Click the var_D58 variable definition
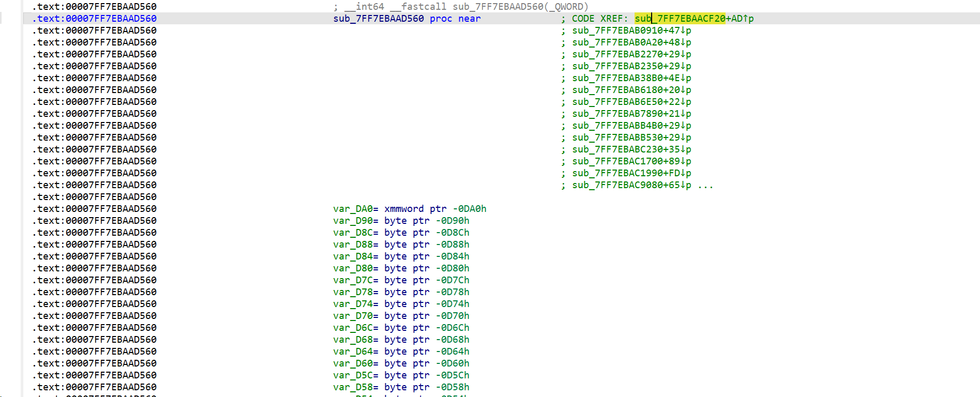 (353, 387)
